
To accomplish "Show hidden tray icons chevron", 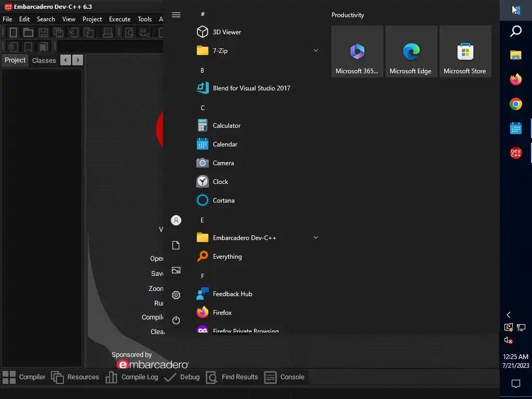I will tap(508, 315).
